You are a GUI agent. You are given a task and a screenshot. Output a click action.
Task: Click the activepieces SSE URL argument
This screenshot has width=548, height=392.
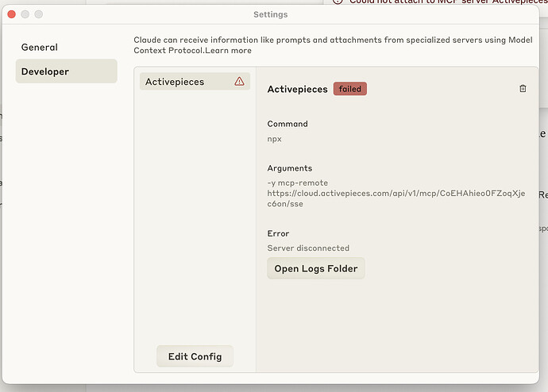396,198
